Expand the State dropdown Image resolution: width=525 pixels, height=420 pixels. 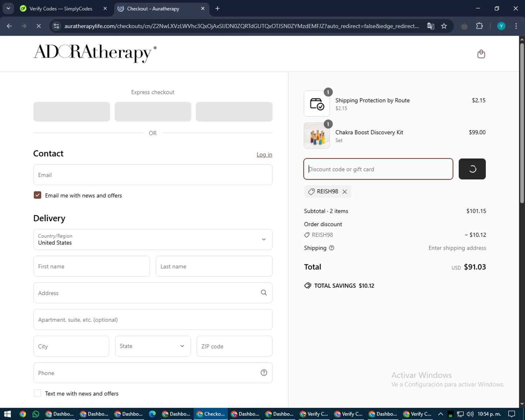[153, 346]
